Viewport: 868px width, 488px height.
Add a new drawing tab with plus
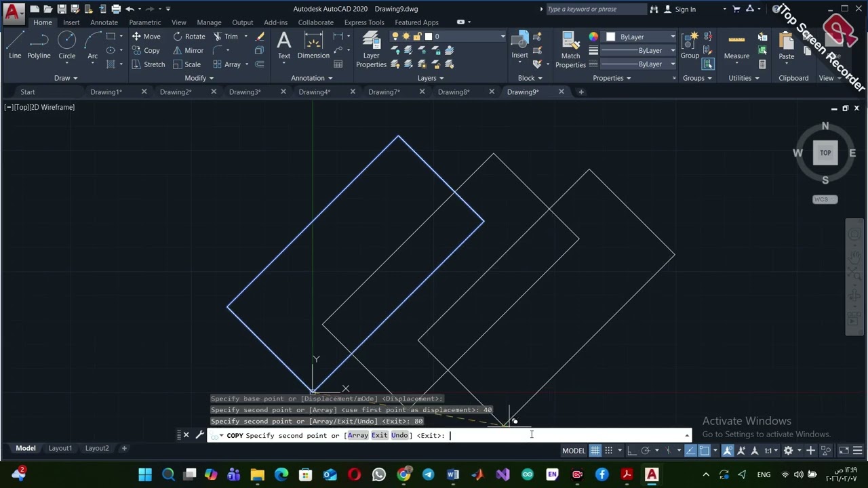(581, 92)
